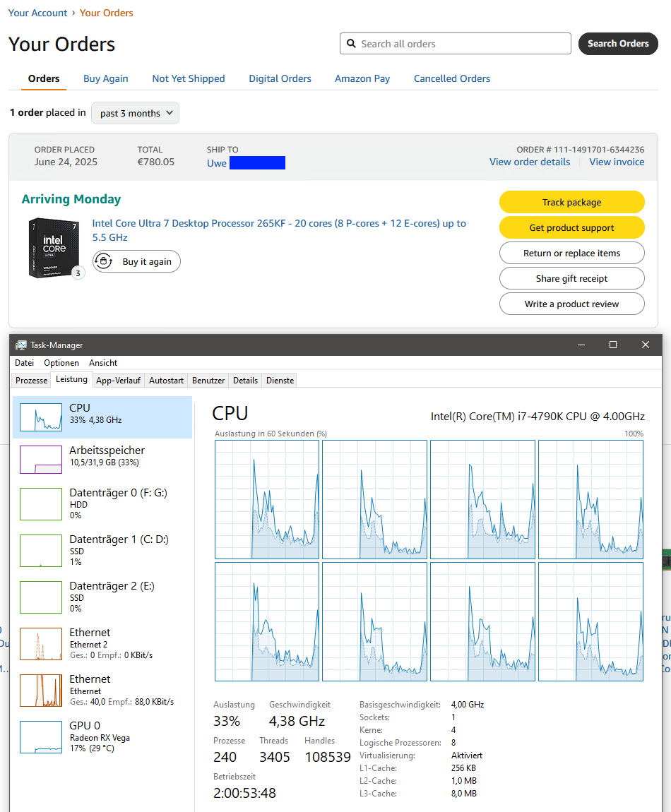Click Share gift receipt button
Image resolution: width=671 pixels, height=812 pixels.
click(572, 278)
